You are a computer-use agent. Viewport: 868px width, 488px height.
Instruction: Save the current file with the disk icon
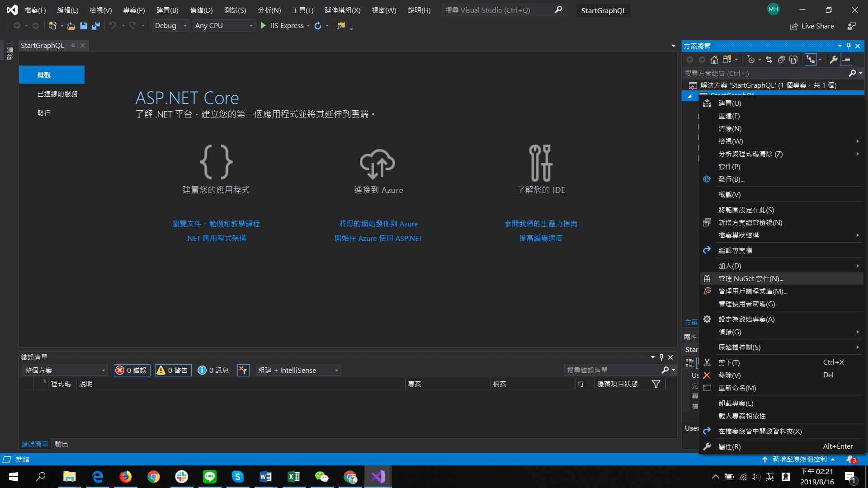pos(83,26)
